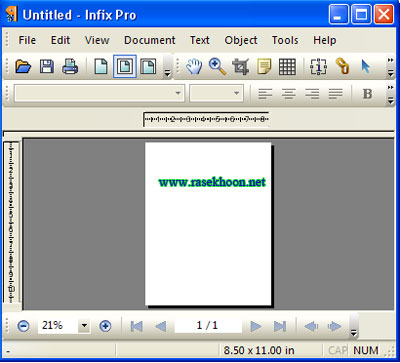
Task: Click the www.rasekhoon.net text on page
Action: coord(212,182)
